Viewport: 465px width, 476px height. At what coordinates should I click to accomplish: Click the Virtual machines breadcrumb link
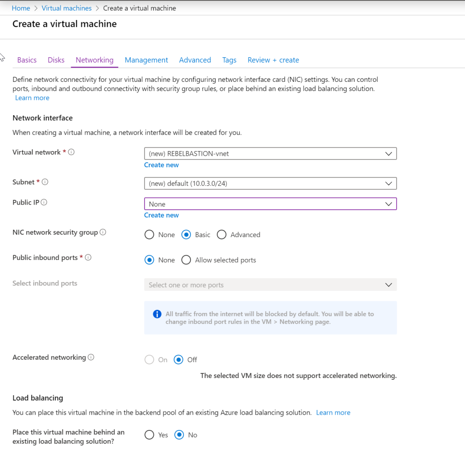[66, 8]
